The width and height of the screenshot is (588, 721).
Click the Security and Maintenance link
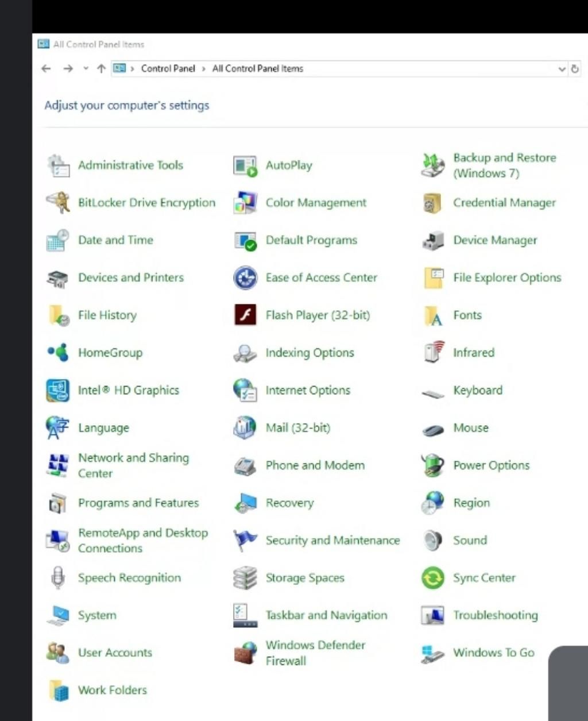pyautogui.click(x=332, y=541)
